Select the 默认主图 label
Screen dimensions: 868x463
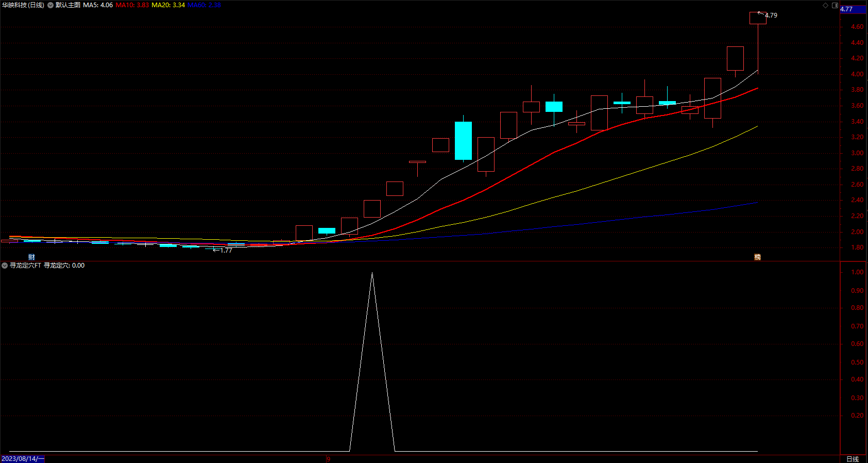coord(68,5)
